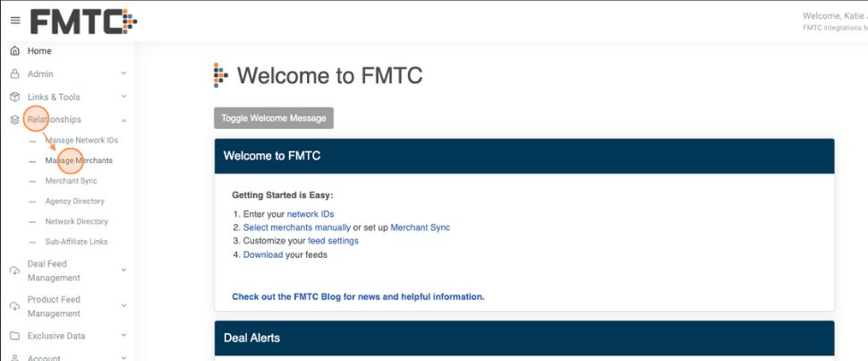Expand the Links & Tools chevron
This screenshot has width=868, height=361.
[x=123, y=97]
